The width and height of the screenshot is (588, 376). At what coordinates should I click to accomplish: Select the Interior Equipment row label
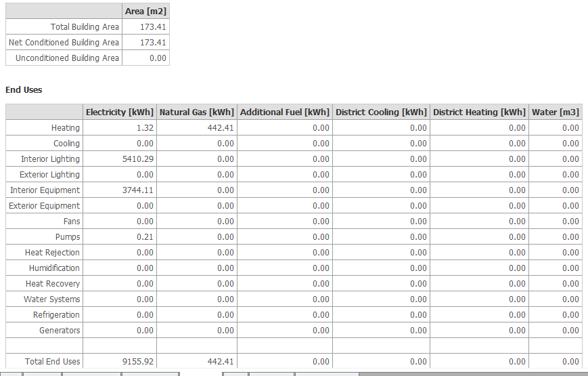pos(45,190)
